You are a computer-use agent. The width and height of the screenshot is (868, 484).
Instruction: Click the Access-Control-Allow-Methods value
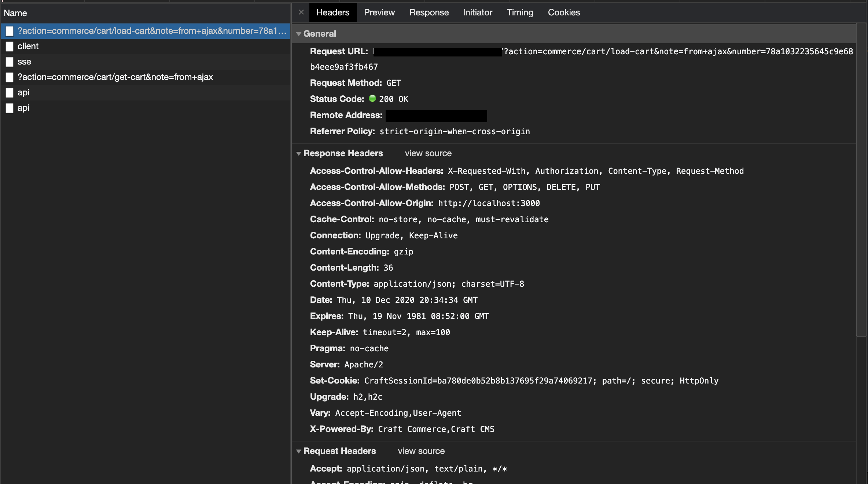coord(525,187)
